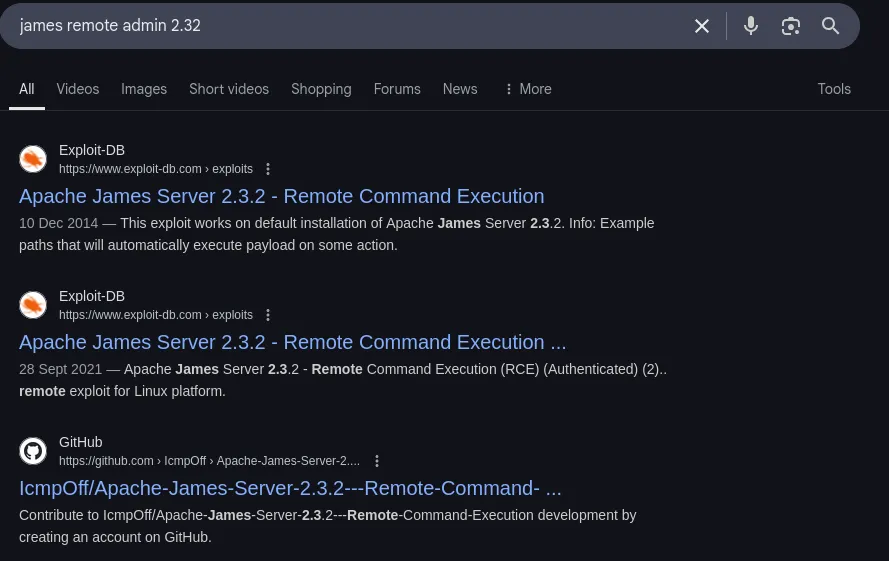Open three-dot menu of first Exploit-DB result

pyautogui.click(x=268, y=169)
